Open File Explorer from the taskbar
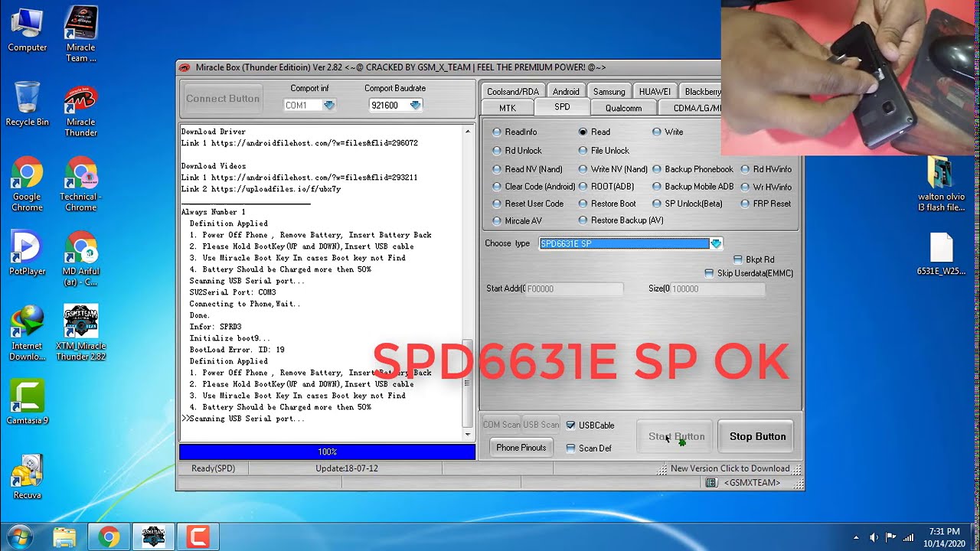 tap(64, 536)
